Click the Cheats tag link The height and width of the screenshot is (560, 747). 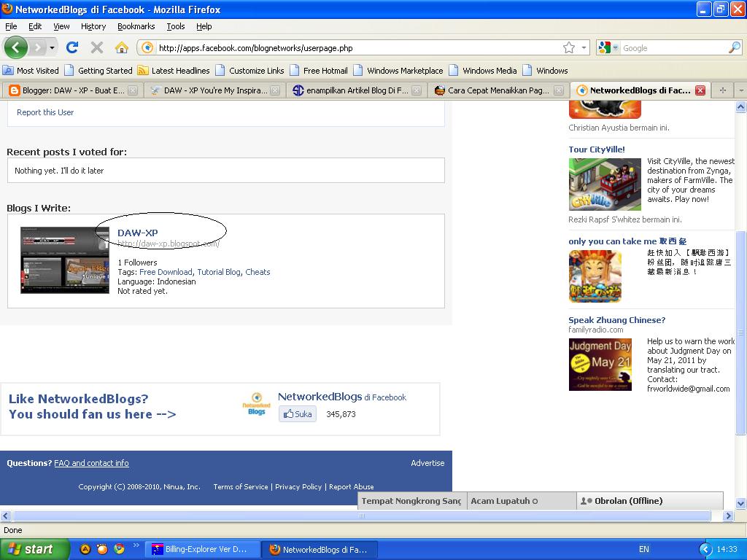258,272
